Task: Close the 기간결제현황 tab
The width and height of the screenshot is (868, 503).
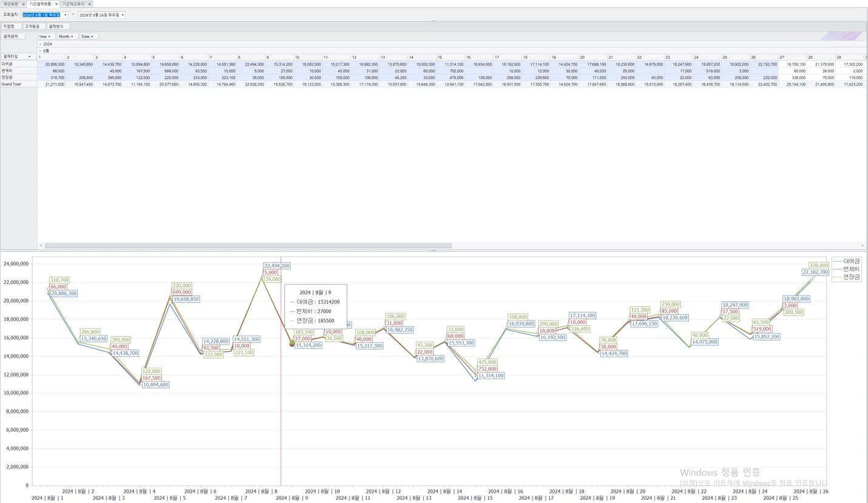Action: point(56,4)
